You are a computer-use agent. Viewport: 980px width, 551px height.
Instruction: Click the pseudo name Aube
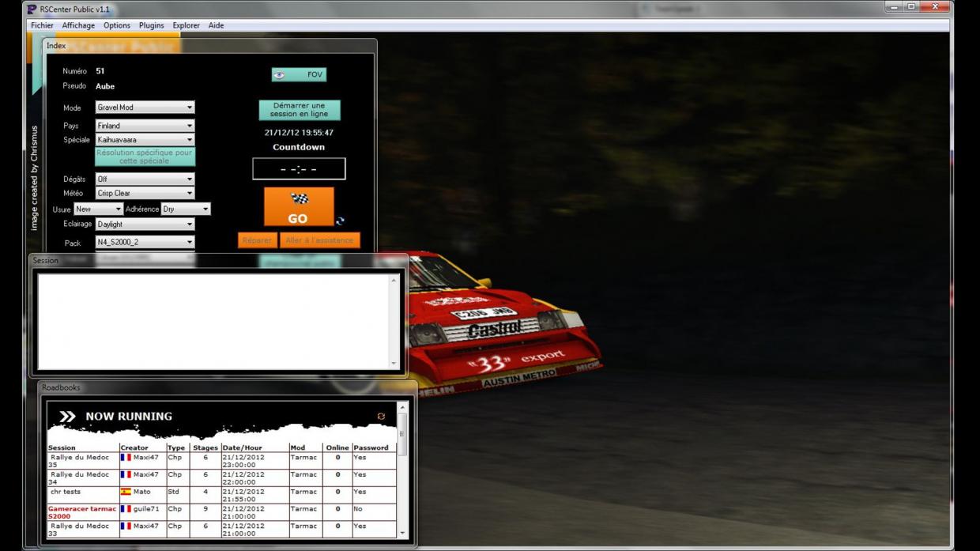pyautogui.click(x=105, y=86)
